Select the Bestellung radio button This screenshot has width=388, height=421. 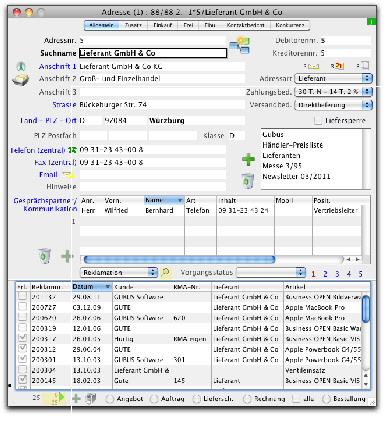(x=326, y=399)
